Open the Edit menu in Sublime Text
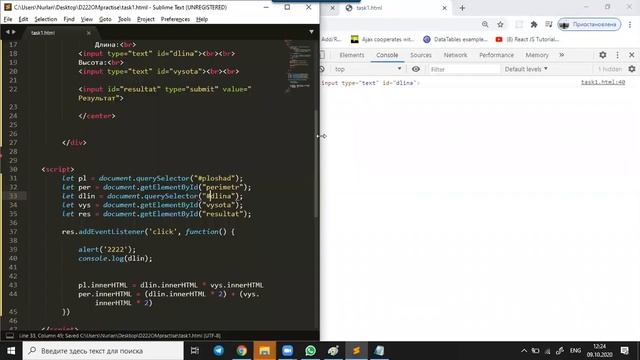Image resolution: width=640 pixels, height=360 pixels. point(23,19)
